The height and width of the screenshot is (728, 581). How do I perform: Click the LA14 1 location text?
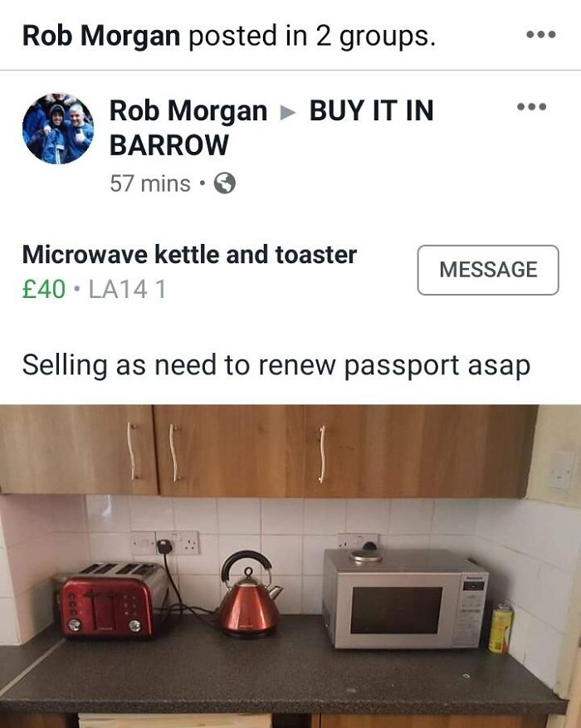[x=127, y=289]
